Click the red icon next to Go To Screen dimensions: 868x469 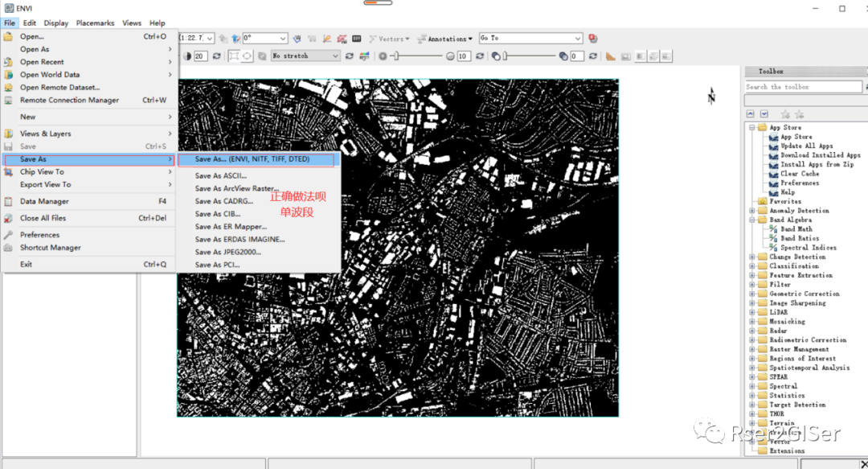click(x=593, y=39)
